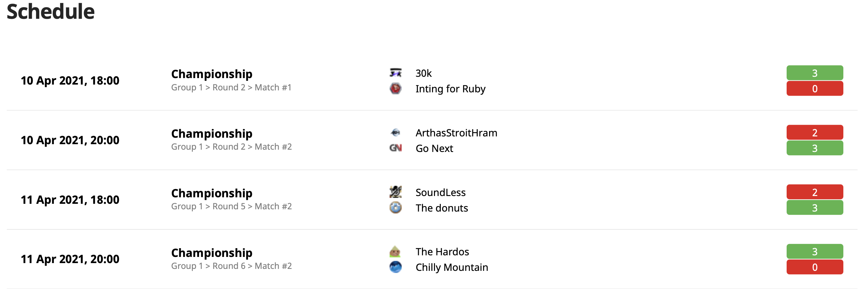Select the SoundLess team name
Image resolution: width=868 pixels, height=289 pixels.
tap(440, 192)
